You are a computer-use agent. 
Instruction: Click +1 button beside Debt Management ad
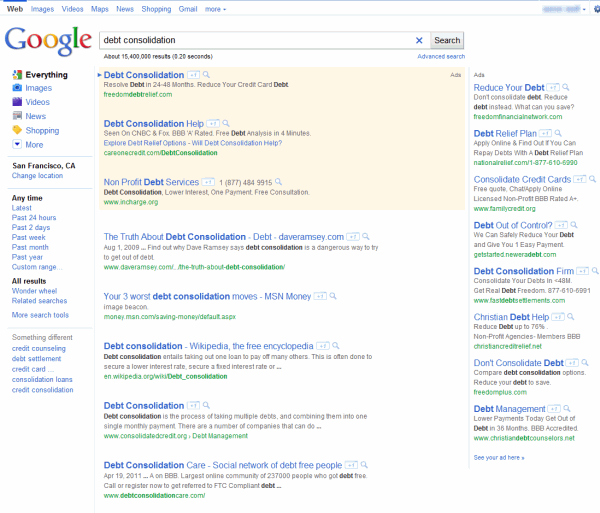tap(554, 409)
